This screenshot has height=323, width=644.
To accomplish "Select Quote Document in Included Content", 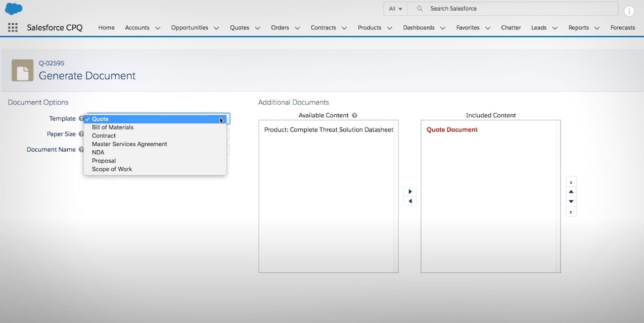I will click(452, 130).
